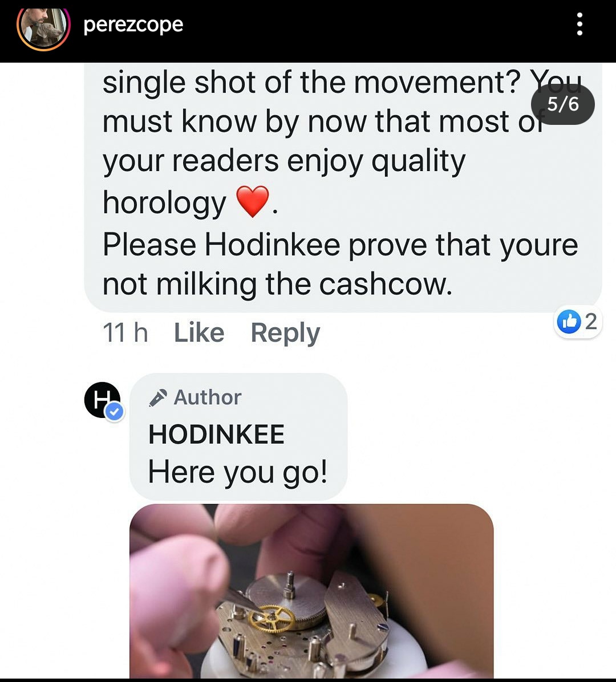Open the perezcope username link

(x=133, y=25)
